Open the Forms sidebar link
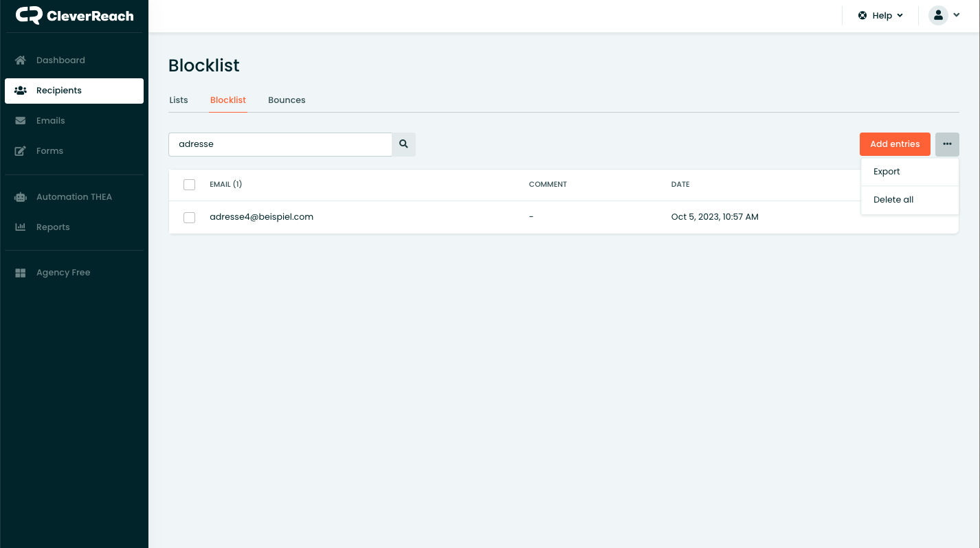Screen dimensions: 980x548 point(74,151)
